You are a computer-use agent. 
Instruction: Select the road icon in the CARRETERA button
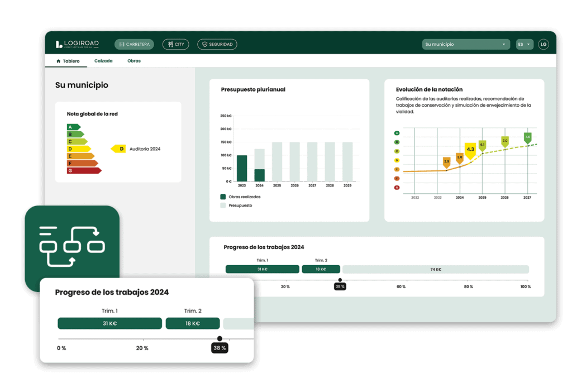pyautogui.click(x=123, y=44)
